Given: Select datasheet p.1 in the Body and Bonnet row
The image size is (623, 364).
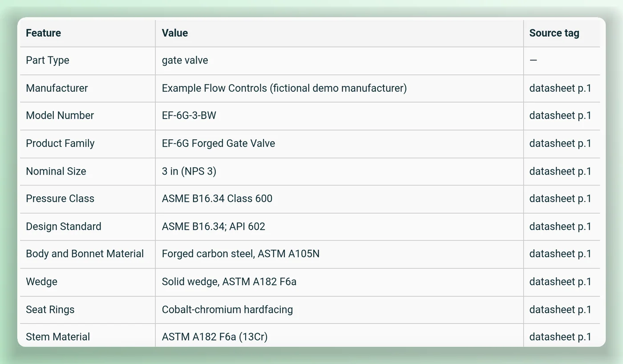Looking at the screenshot, I should (x=560, y=254).
